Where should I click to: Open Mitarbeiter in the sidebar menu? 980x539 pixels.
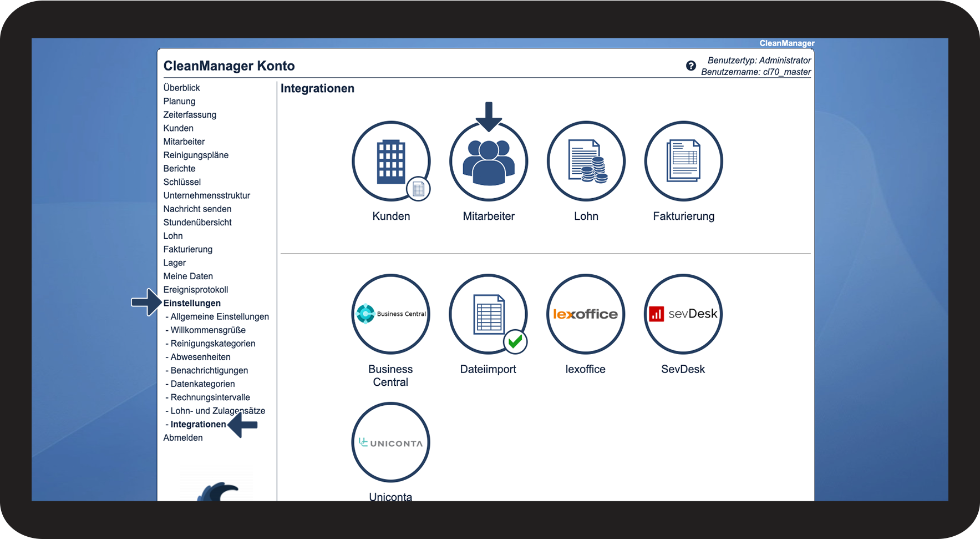point(184,142)
